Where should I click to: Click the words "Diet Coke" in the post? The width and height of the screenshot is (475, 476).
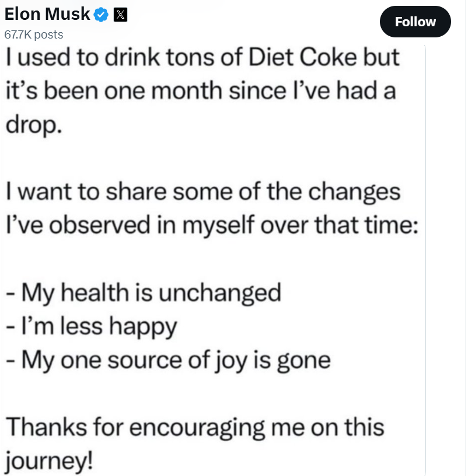coord(302,57)
